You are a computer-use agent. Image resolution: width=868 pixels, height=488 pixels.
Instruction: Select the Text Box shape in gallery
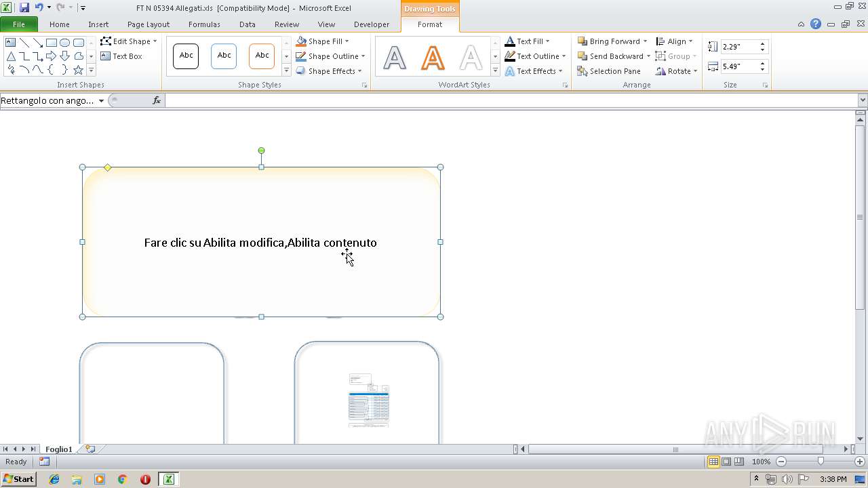click(11, 42)
